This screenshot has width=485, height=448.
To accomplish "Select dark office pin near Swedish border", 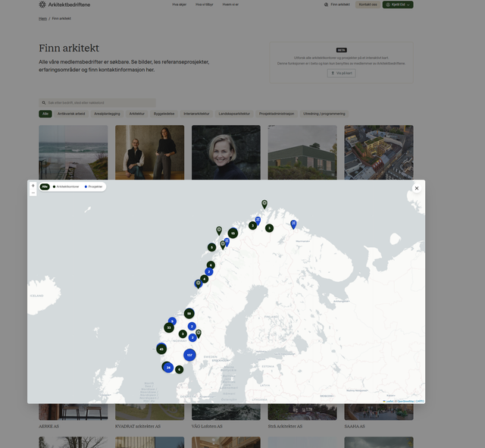I will [199, 334].
